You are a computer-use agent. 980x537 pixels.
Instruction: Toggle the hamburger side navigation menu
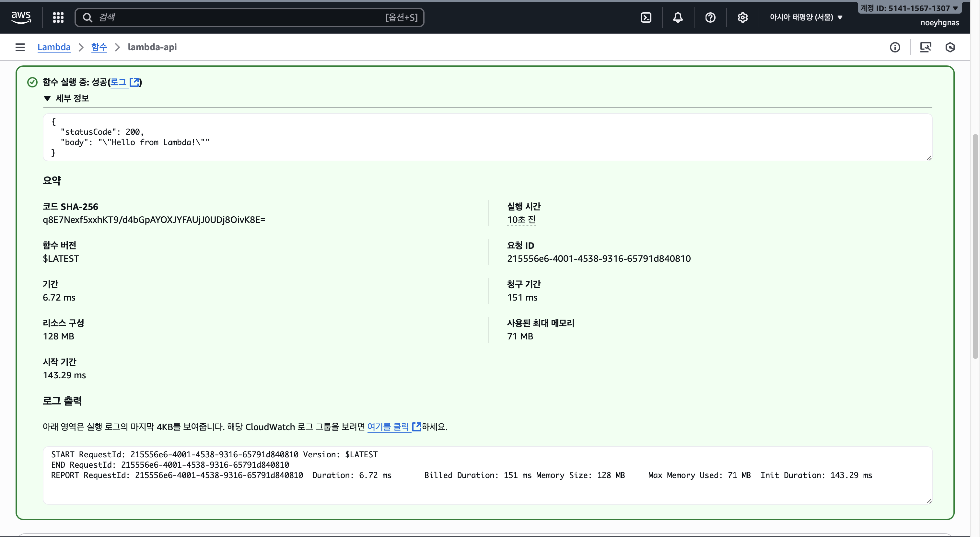[x=20, y=47]
